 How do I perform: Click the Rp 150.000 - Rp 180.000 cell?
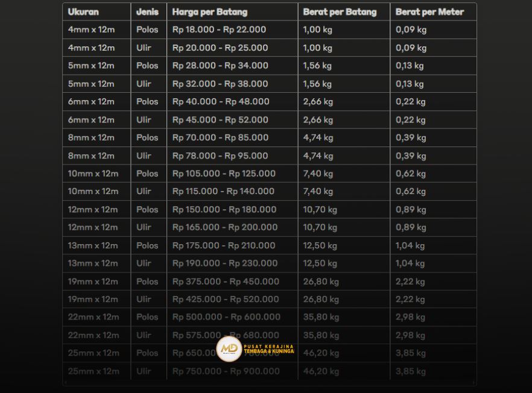pos(224,210)
